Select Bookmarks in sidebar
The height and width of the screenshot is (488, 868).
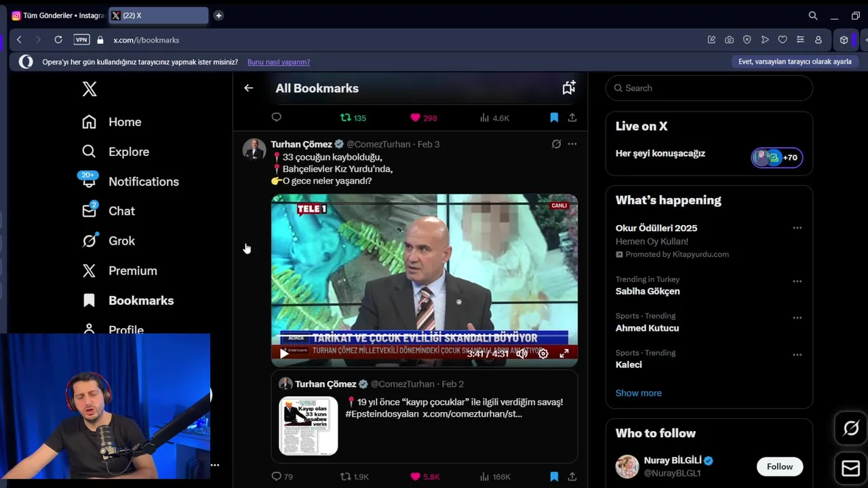127,300
